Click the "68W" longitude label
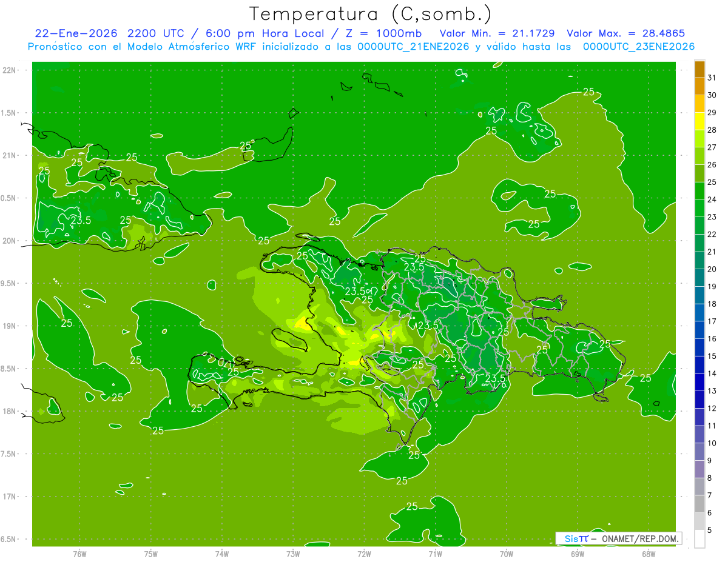Screen dimensions: 728x562 tap(648, 554)
